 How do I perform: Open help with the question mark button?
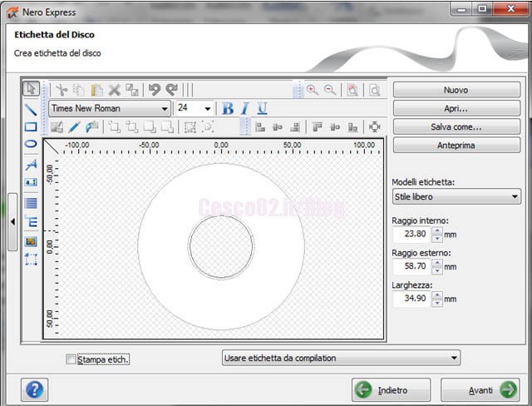[34, 389]
